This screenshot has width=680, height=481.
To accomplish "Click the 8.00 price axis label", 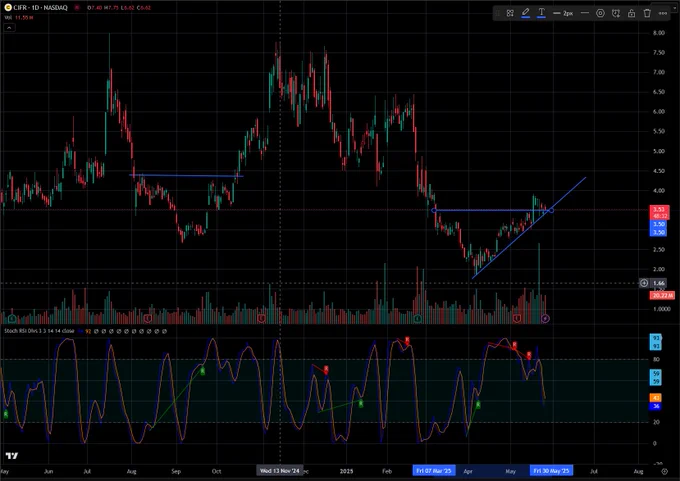I will pyautogui.click(x=659, y=33).
